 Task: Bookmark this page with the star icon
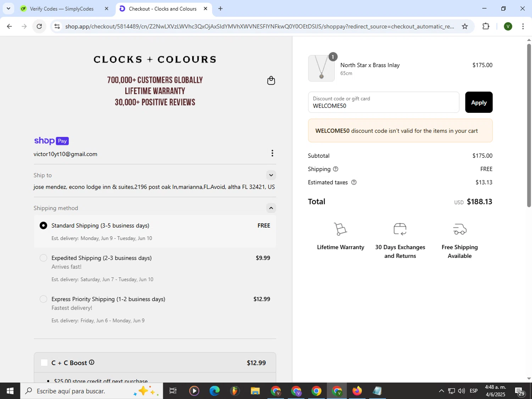click(465, 26)
